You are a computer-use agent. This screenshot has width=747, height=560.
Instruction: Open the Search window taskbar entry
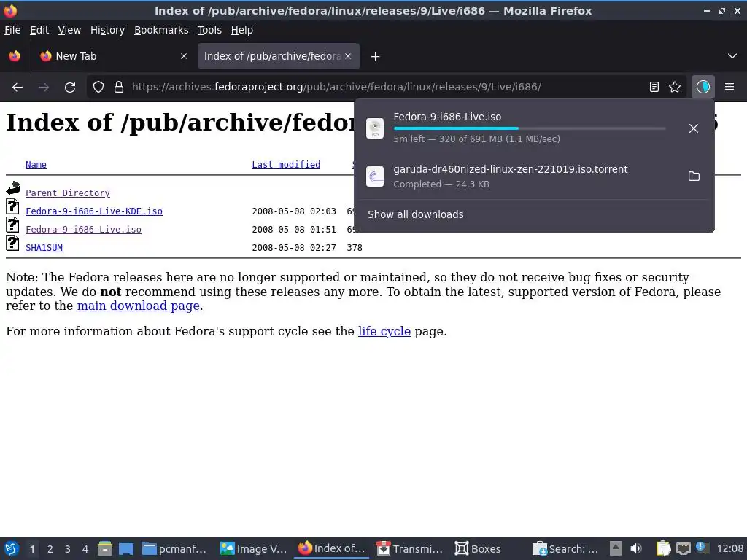click(565, 548)
